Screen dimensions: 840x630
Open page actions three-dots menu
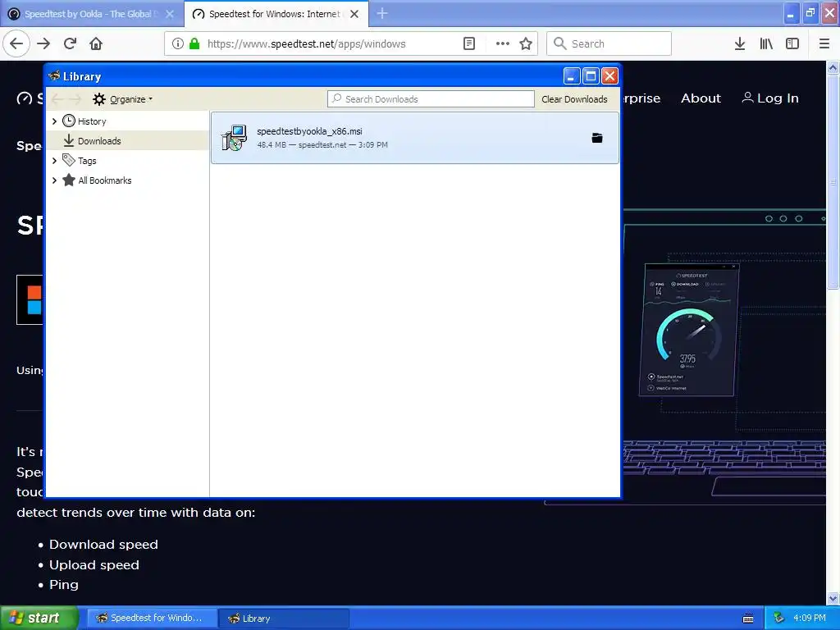tap(503, 43)
